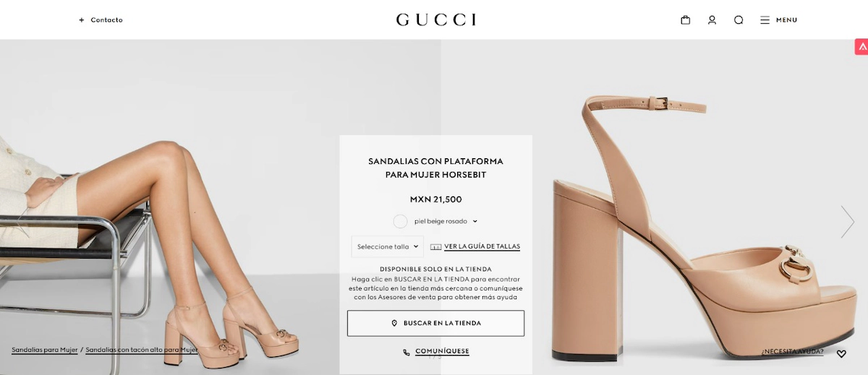Open Sandalias con tacón alto para Mujer breadcrumb
This screenshot has width=868, height=375.
(142, 350)
